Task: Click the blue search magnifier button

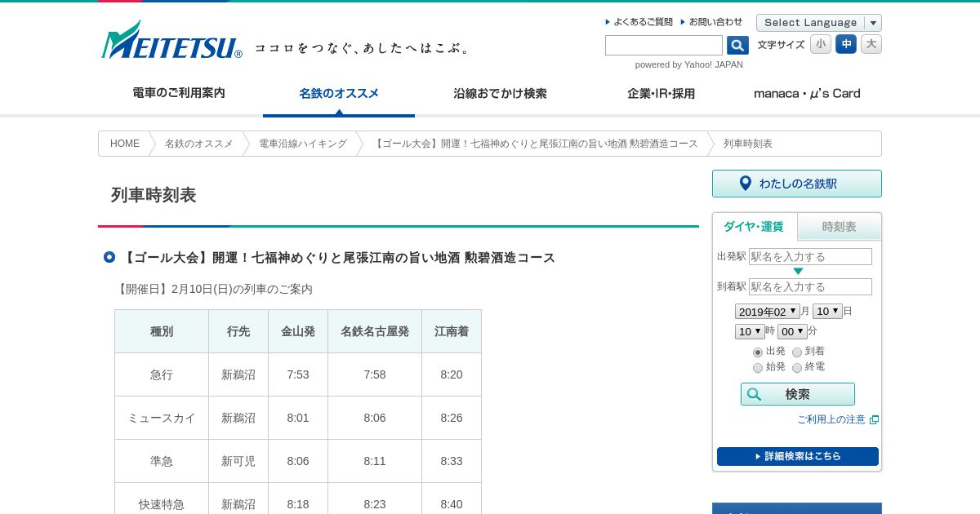Action: pyautogui.click(x=737, y=46)
